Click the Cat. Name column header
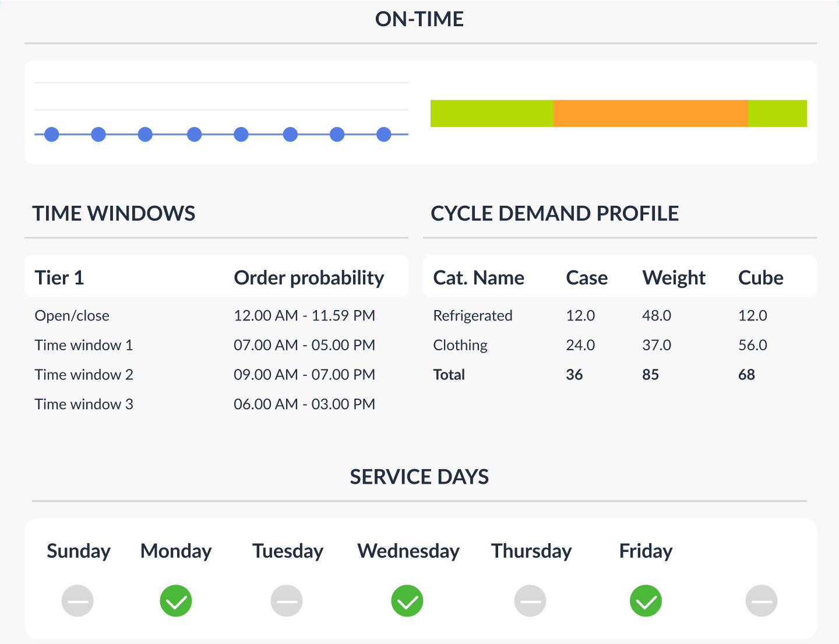Image resolution: width=839 pixels, height=644 pixels. [478, 277]
